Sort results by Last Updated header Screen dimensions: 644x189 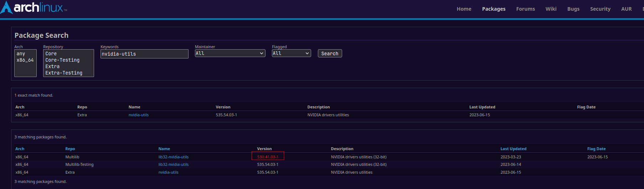pos(513,149)
